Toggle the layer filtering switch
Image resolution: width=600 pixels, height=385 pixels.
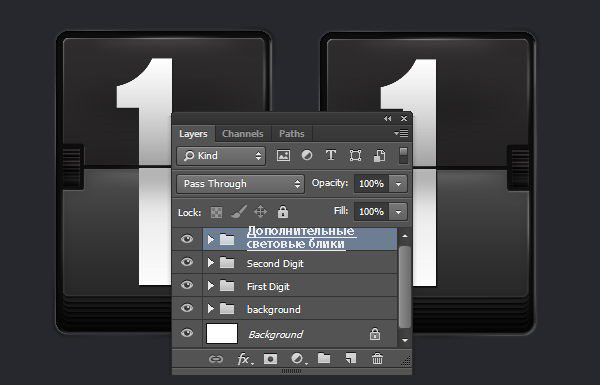403,155
